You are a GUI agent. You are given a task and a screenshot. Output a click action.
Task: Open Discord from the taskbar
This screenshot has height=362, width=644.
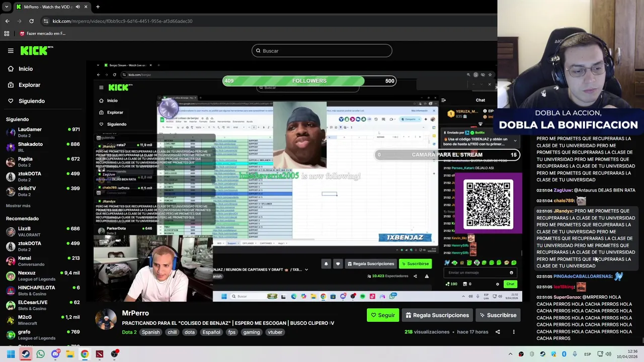(55, 354)
